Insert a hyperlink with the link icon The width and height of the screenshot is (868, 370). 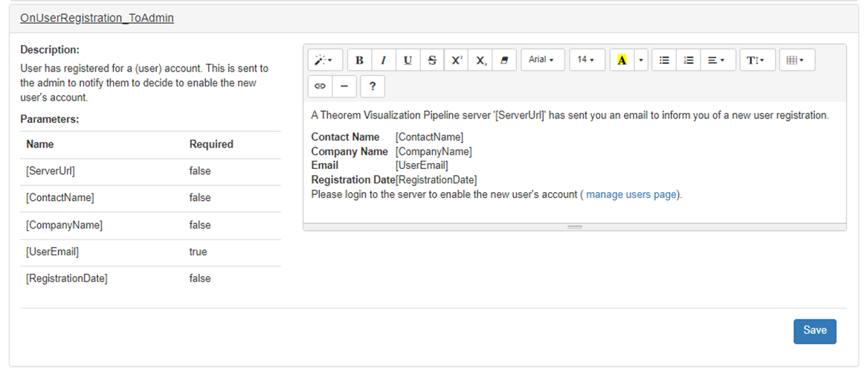point(321,86)
